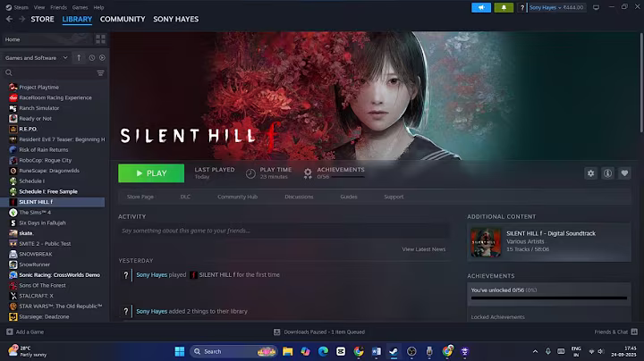Click View Latest News link
644x361 pixels.
point(423,249)
